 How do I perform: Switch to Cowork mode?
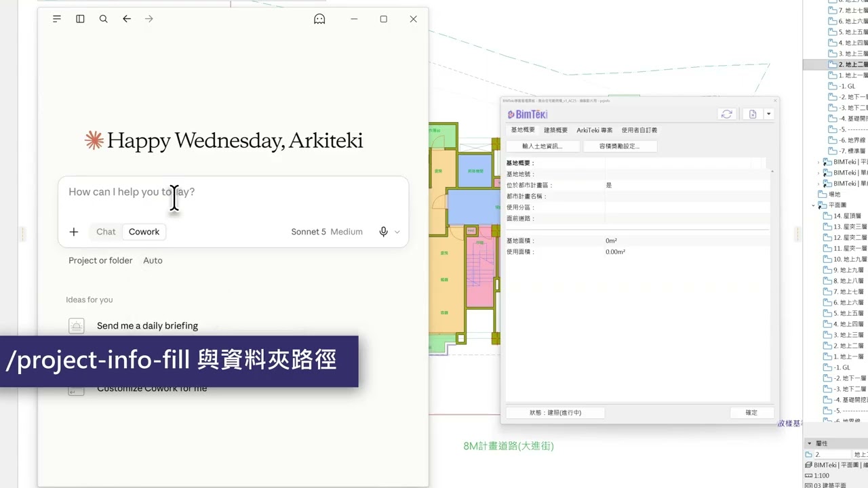click(x=144, y=232)
